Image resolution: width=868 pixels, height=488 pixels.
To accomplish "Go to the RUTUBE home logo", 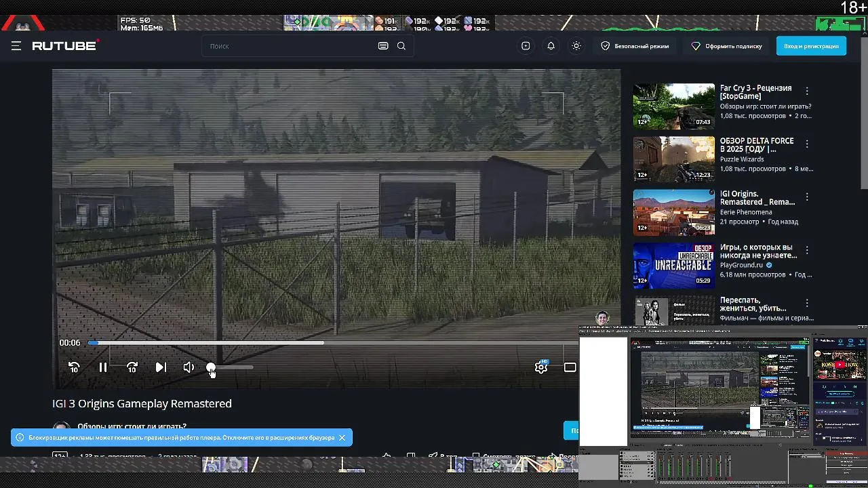I will (x=66, y=45).
